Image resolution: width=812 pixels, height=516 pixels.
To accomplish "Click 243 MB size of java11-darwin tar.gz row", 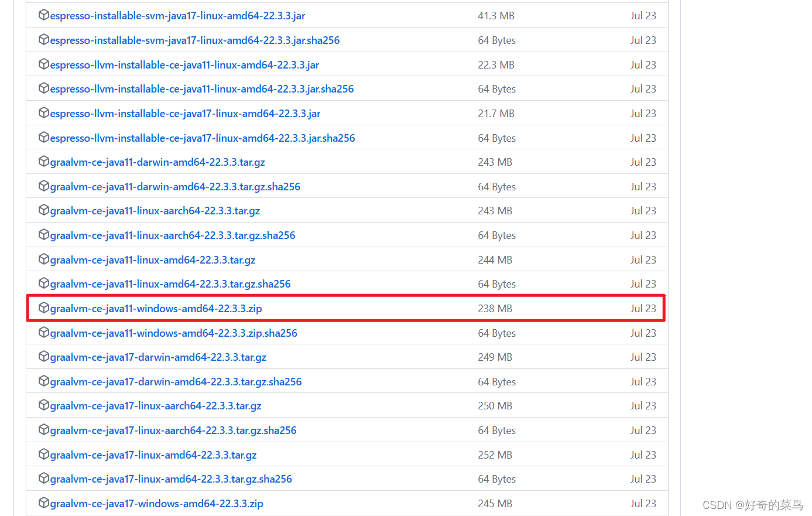I will coord(495,162).
